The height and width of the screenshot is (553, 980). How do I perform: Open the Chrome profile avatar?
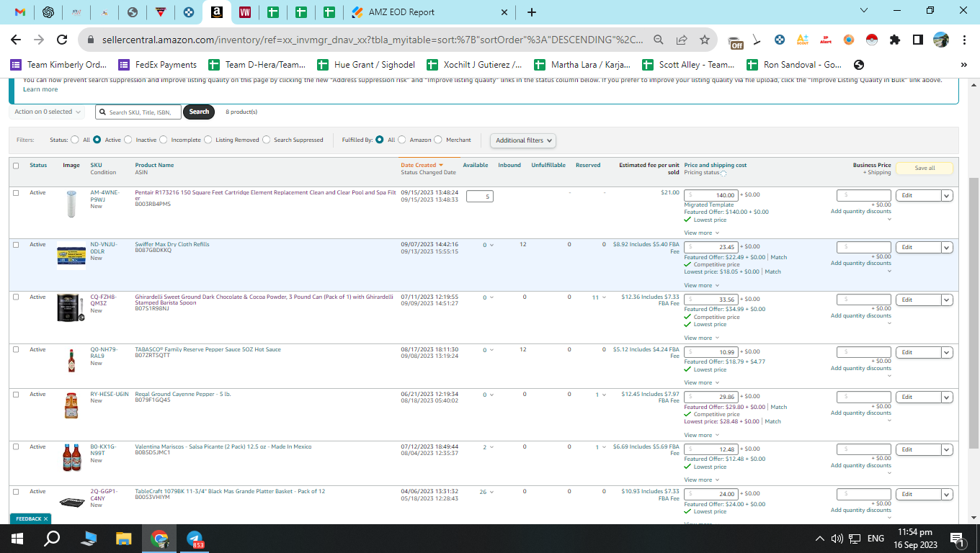pyautogui.click(x=941, y=40)
